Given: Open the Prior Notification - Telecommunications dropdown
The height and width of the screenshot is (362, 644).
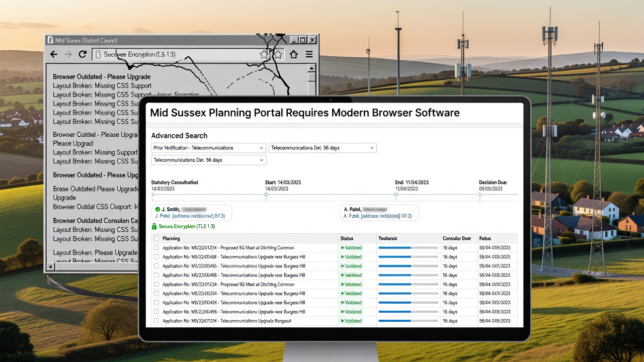Looking at the screenshot, I should (209, 148).
